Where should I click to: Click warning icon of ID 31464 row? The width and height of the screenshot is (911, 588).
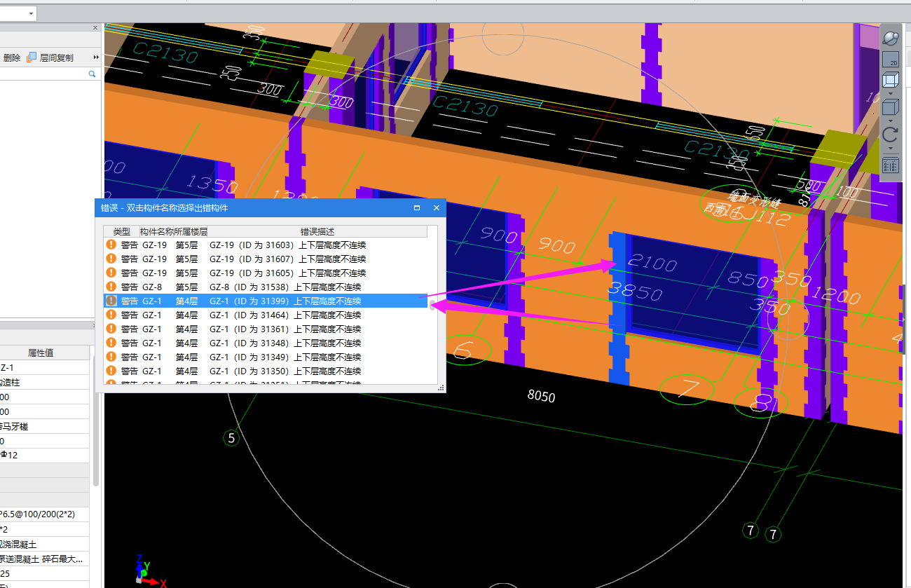coord(111,315)
